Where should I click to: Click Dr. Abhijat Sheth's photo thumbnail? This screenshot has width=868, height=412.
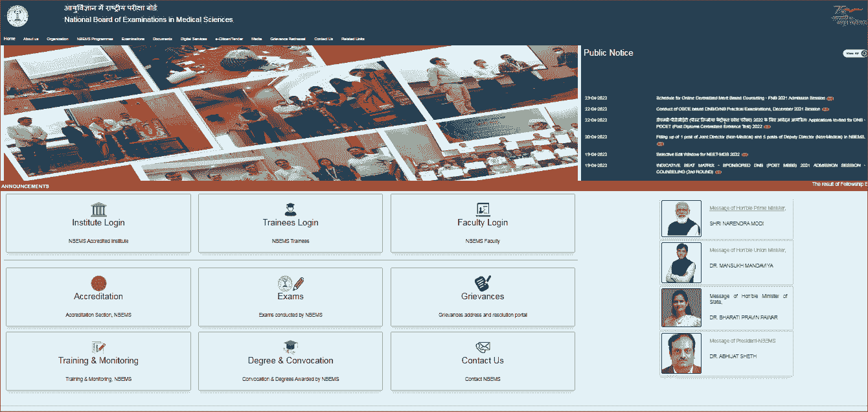(x=681, y=353)
